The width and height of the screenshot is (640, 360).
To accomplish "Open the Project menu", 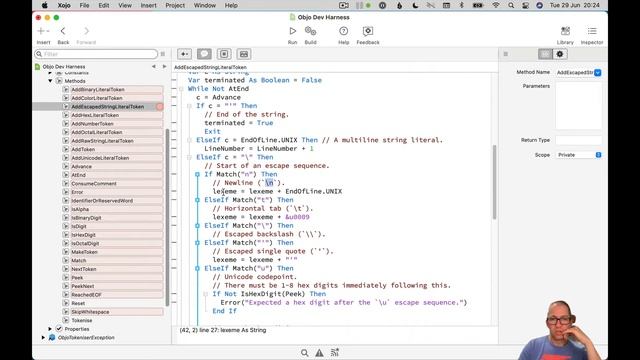I will [x=175, y=5].
